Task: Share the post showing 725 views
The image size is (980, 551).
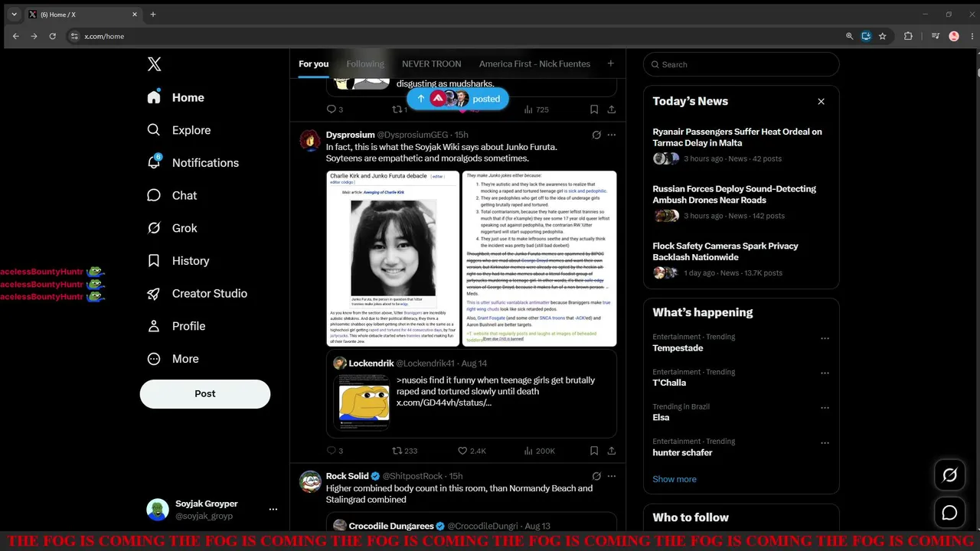Action: tap(611, 109)
